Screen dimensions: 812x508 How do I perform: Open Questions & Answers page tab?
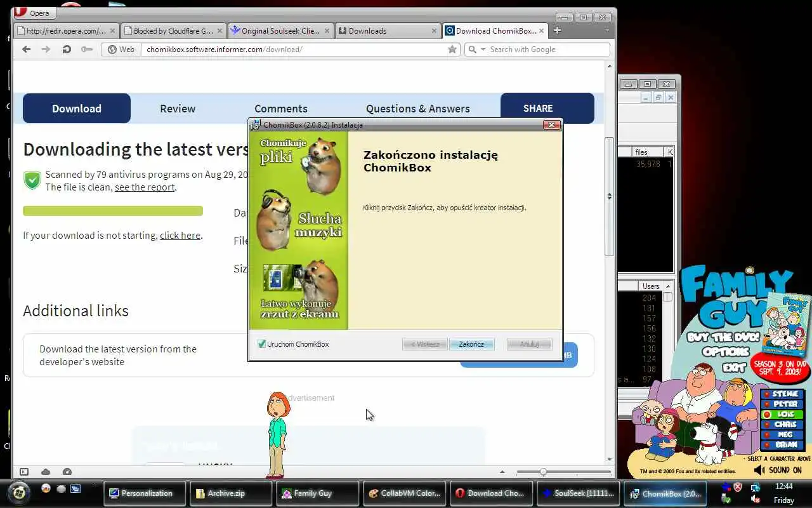coord(418,109)
